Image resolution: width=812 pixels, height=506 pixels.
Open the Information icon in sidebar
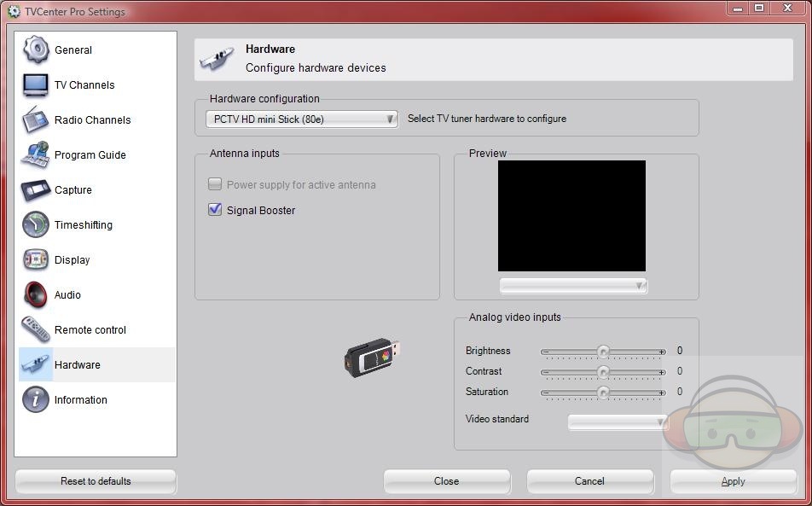(x=36, y=399)
